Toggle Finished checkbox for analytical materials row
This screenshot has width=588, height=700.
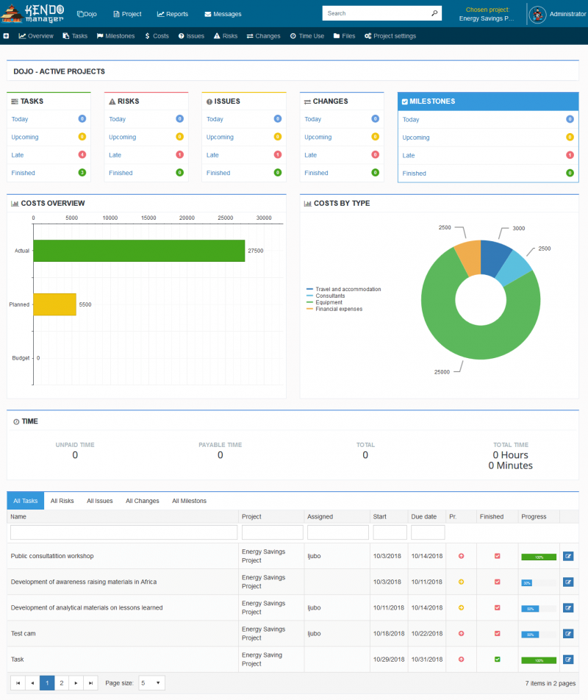point(497,608)
